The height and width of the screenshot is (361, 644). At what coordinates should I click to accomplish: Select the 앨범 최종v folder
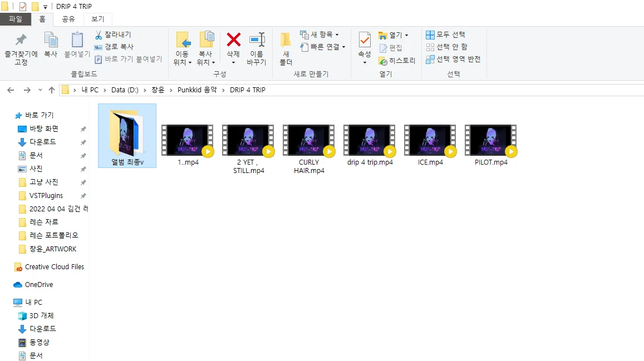pyautogui.click(x=127, y=136)
